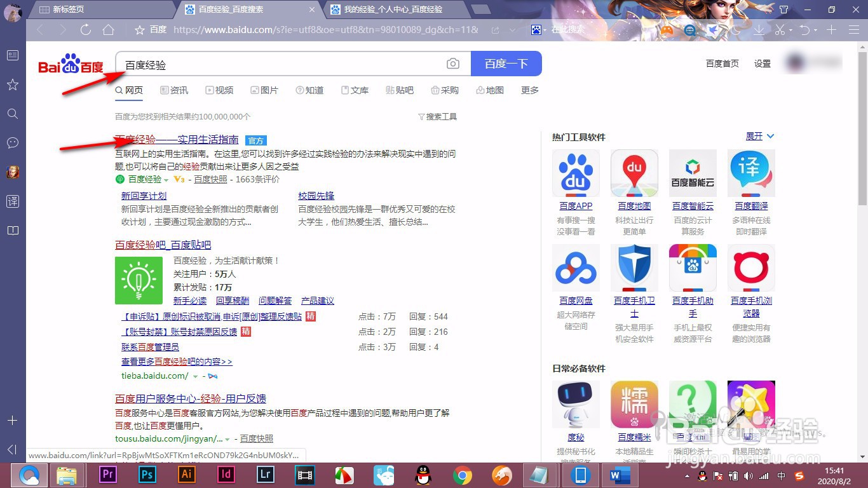This screenshot has height=488, width=868.
Task: Open a new tab with the plus icon
Action: point(831,29)
